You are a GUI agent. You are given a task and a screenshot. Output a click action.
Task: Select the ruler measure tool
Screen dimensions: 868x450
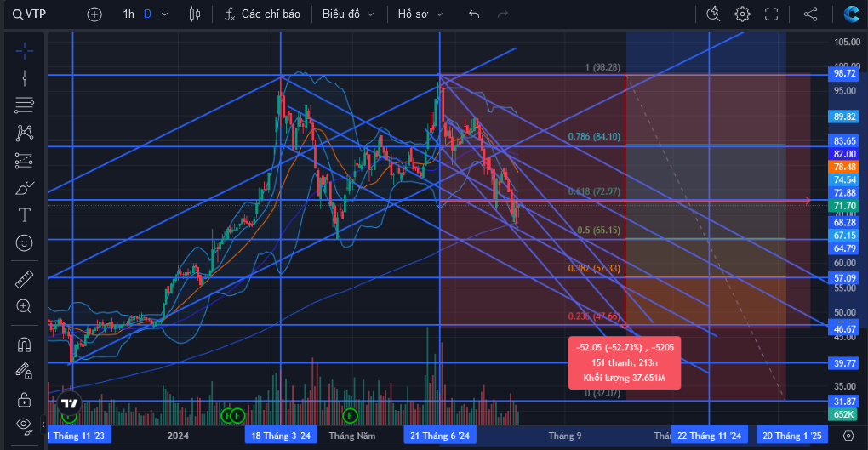[25, 280]
